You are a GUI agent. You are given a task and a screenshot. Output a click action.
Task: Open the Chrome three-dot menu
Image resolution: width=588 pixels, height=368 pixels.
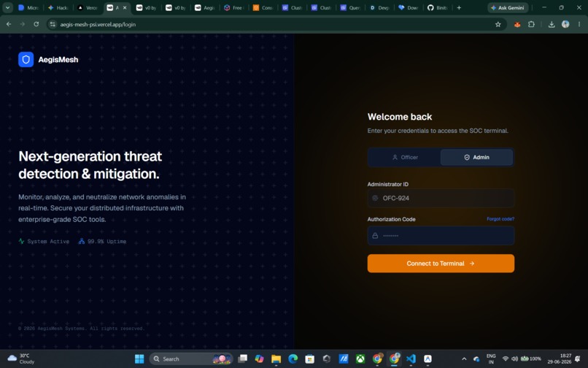click(x=579, y=24)
